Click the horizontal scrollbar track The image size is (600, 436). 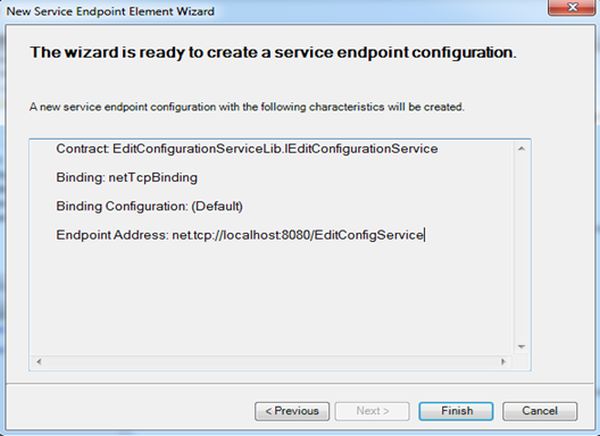tap(270, 359)
